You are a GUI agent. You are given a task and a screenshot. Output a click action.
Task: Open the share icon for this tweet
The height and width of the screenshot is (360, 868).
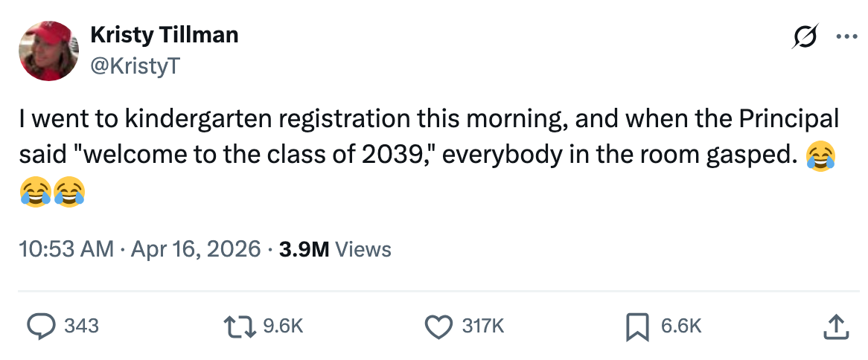coord(834,325)
